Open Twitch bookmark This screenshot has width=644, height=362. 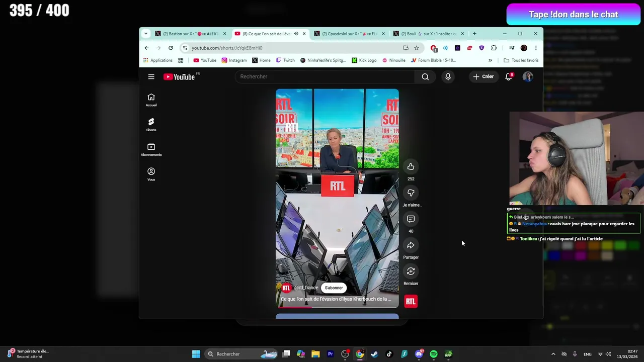(x=285, y=60)
